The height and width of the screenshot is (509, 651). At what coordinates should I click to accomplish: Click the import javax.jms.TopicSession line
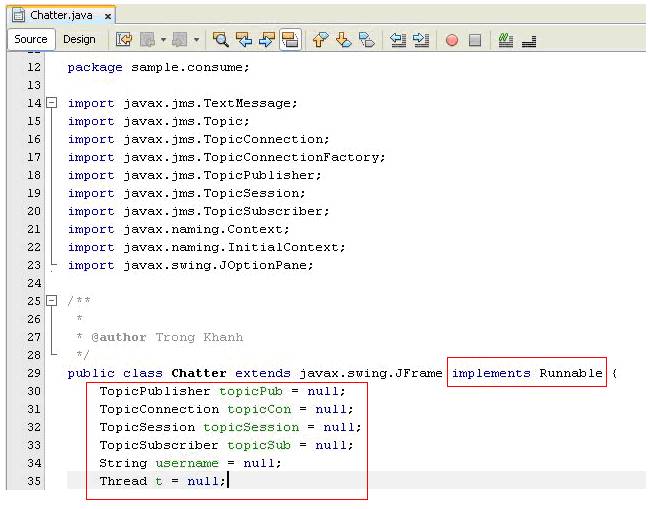click(x=186, y=193)
